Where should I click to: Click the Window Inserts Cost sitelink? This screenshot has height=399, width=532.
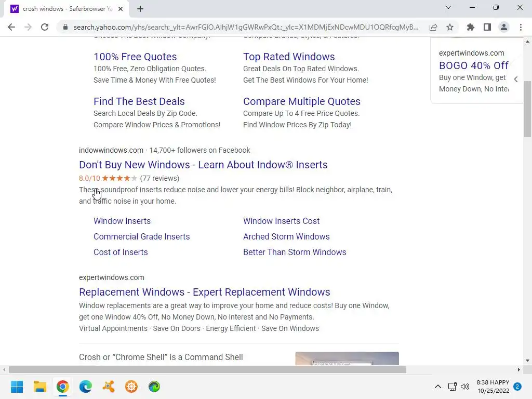[281, 221]
